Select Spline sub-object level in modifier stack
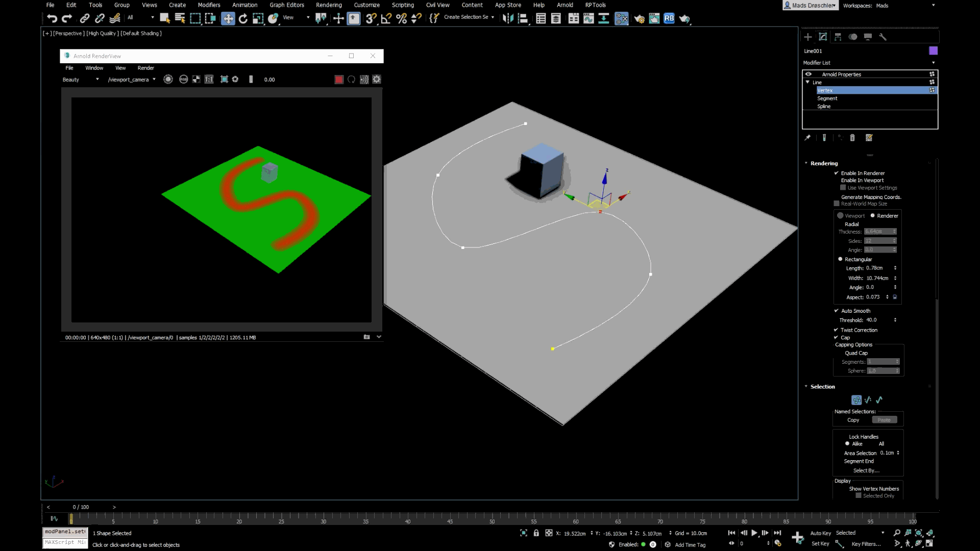Screen dimensions: 980x551 pos(824,106)
